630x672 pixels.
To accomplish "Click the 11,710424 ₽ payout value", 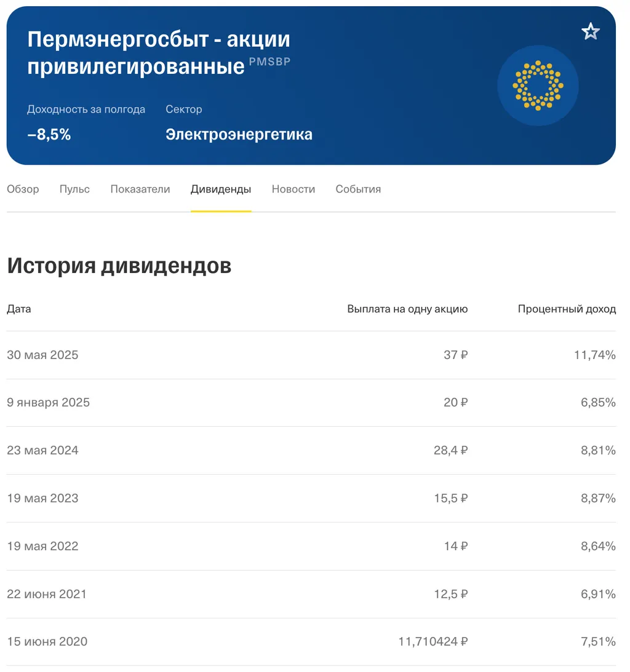I will [x=433, y=642].
